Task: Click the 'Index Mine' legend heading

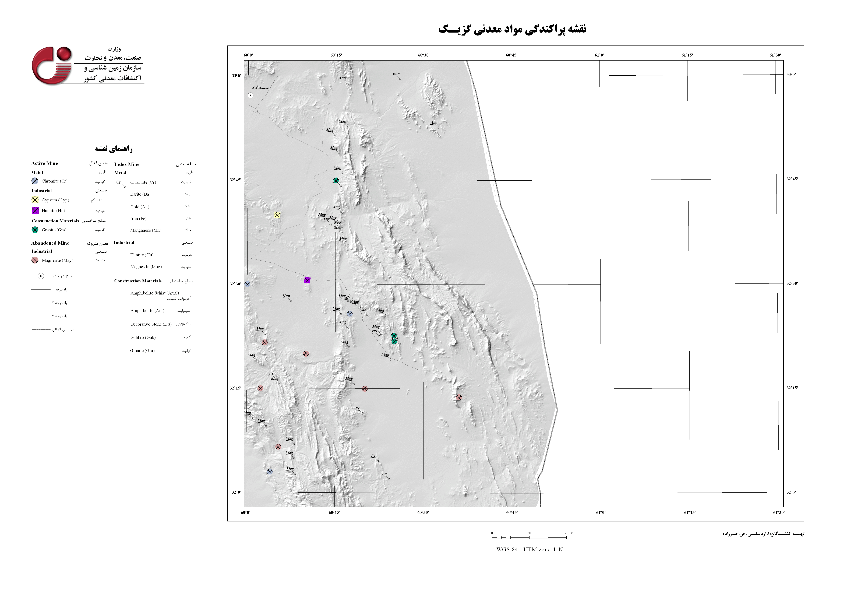Action: click(x=127, y=164)
